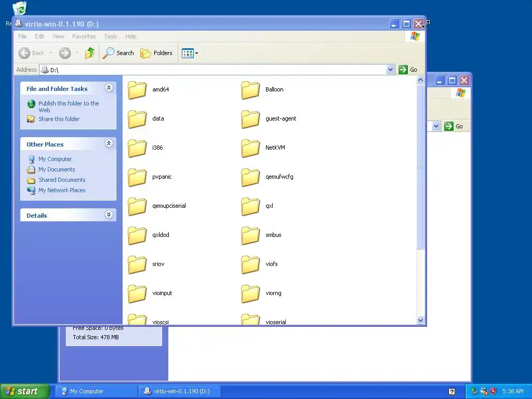The height and width of the screenshot is (399, 532).
Task: Select the vioinput folder icon
Action: coord(137,294)
